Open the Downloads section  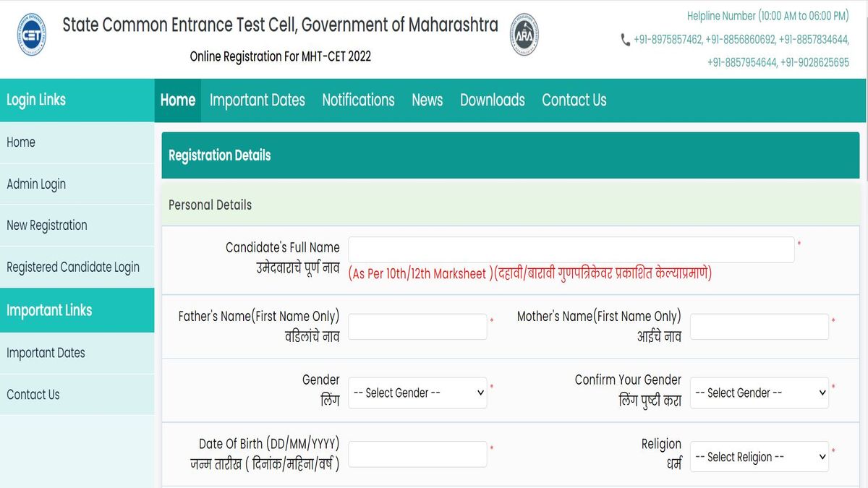(x=492, y=100)
